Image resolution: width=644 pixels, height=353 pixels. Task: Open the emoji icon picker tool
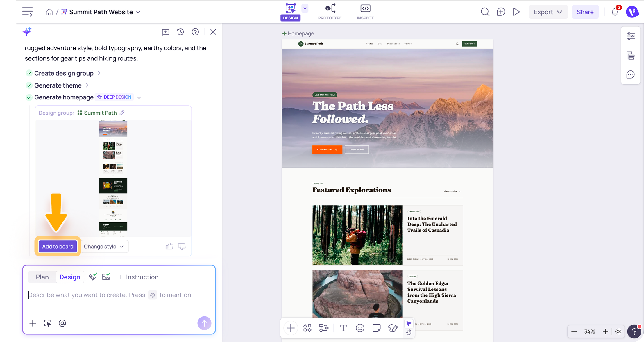360,328
